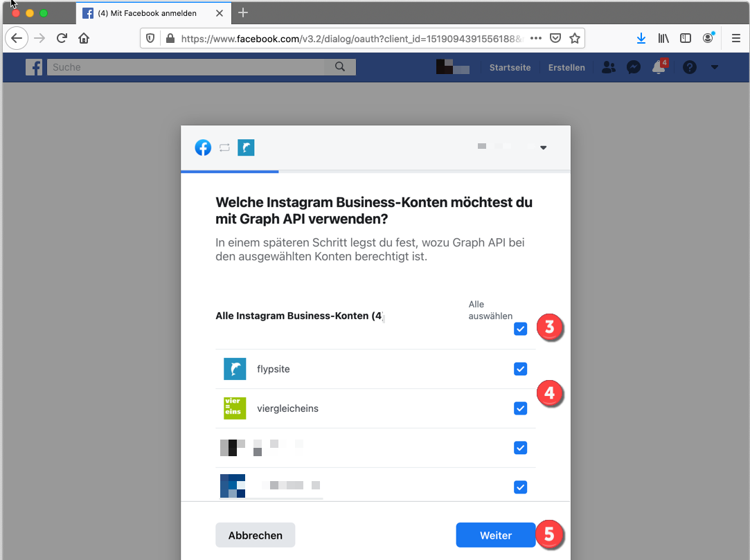Click the browser forward arrow
Screen dimensions: 750x560
[x=39, y=38]
